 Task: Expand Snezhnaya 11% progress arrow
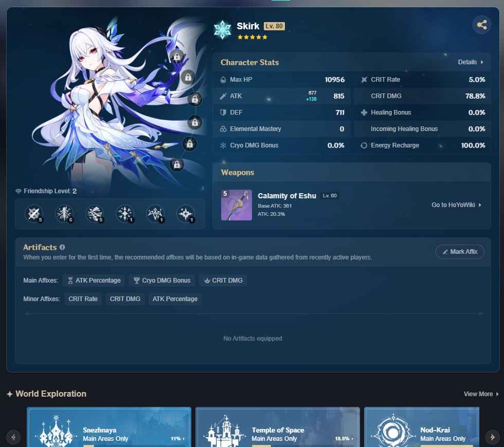(184, 439)
